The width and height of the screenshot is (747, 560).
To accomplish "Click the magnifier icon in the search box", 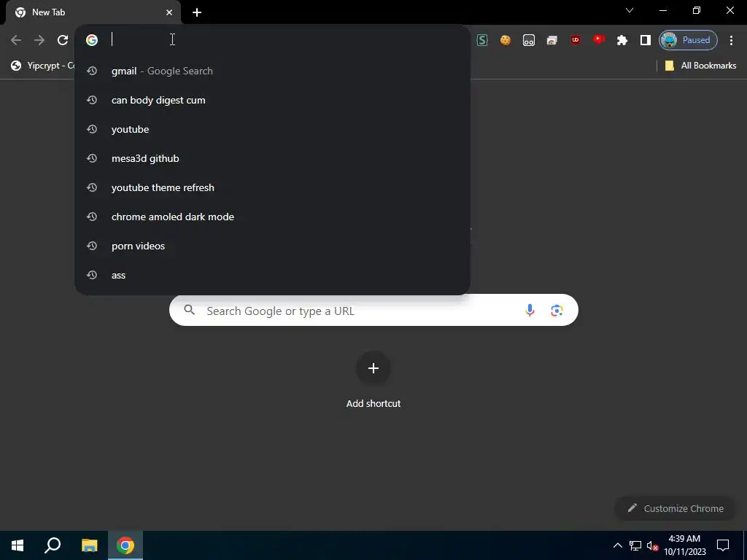I will click(x=190, y=311).
